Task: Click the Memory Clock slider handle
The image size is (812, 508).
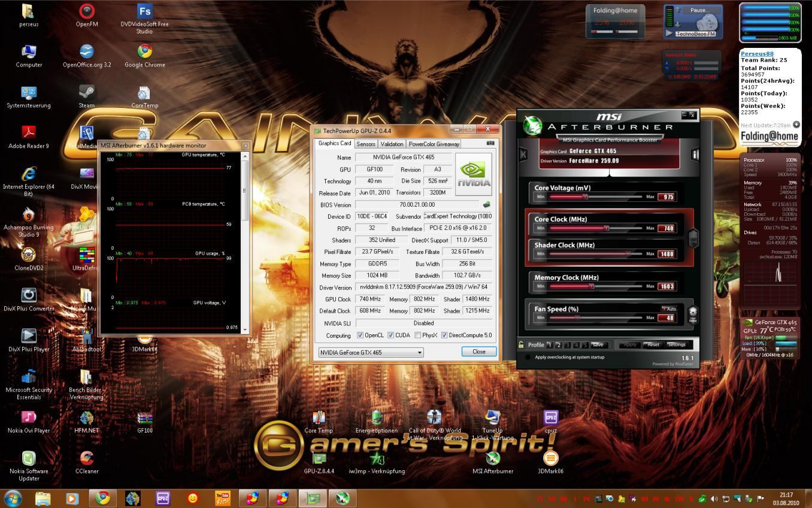Action: 591,286
